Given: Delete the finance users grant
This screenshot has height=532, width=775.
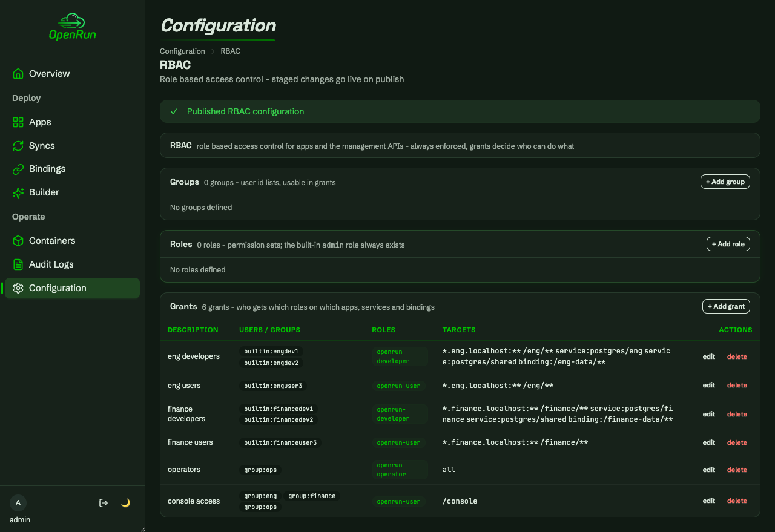Looking at the screenshot, I should pyautogui.click(x=737, y=442).
